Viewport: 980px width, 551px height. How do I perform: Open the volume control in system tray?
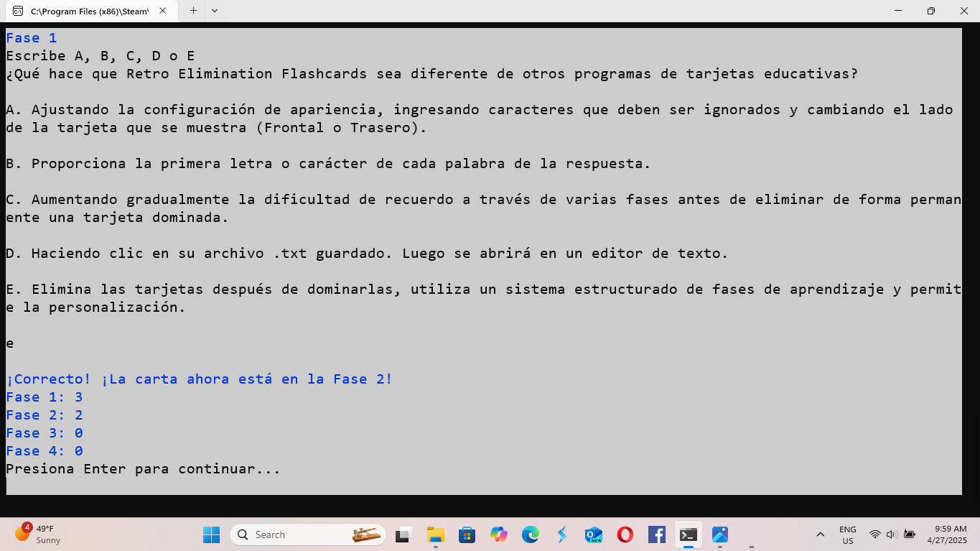coord(892,534)
